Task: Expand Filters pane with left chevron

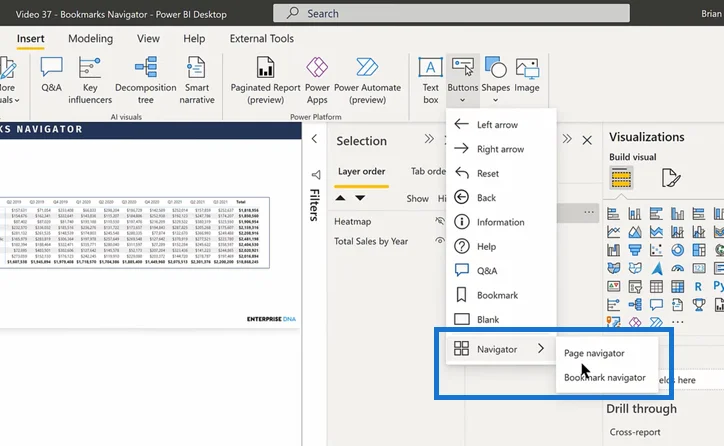Action: (x=314, y=139)
